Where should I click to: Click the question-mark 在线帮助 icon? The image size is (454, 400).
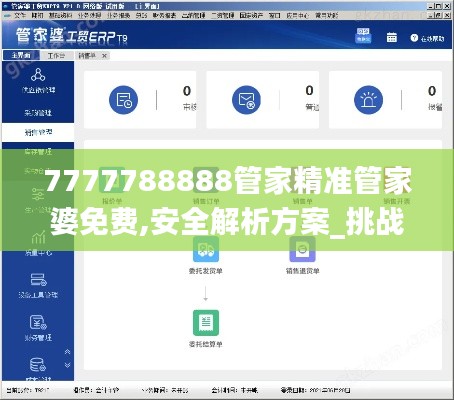pyautogui.click(x=414, y=38)
